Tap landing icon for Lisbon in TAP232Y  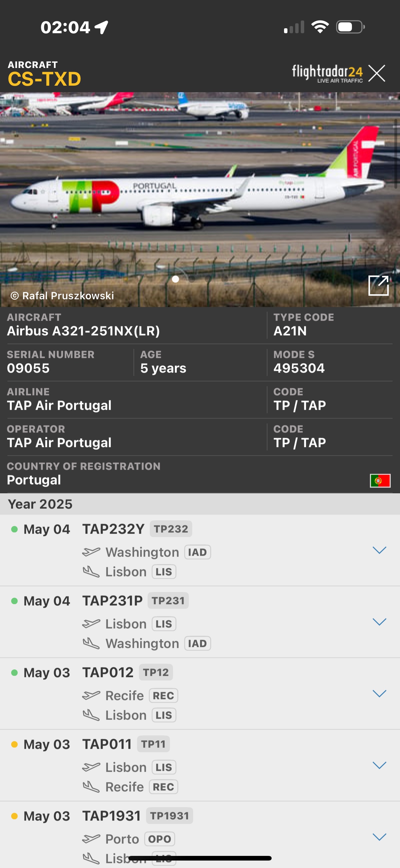91,572
